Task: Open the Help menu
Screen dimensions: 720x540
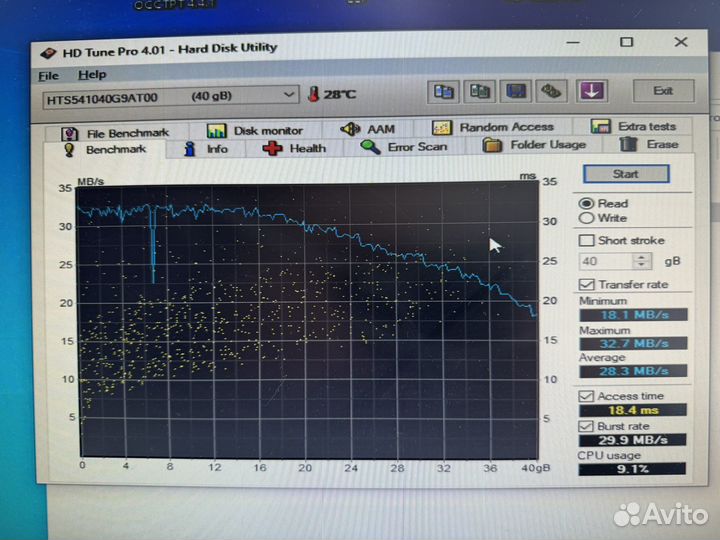Action: pos(92,74)
